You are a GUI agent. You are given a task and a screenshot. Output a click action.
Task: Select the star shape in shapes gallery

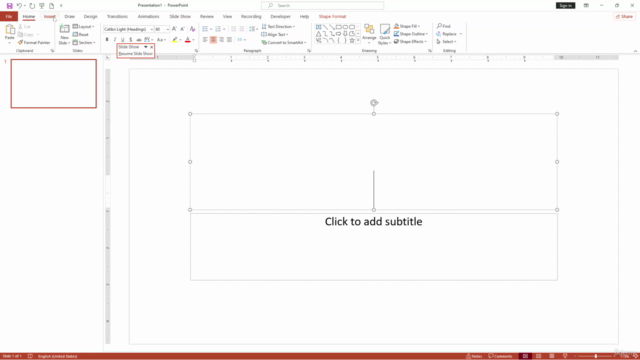click(352, 40)
